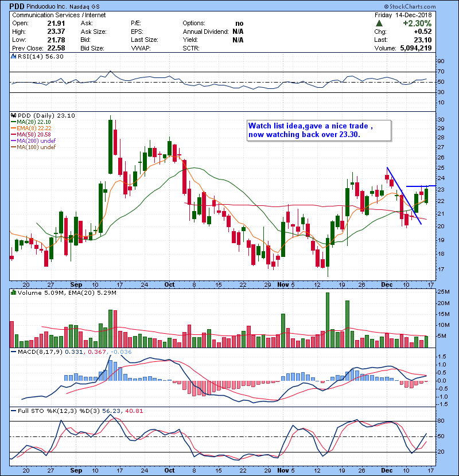Click Communication Services / Internet sector text

point(59,15)
